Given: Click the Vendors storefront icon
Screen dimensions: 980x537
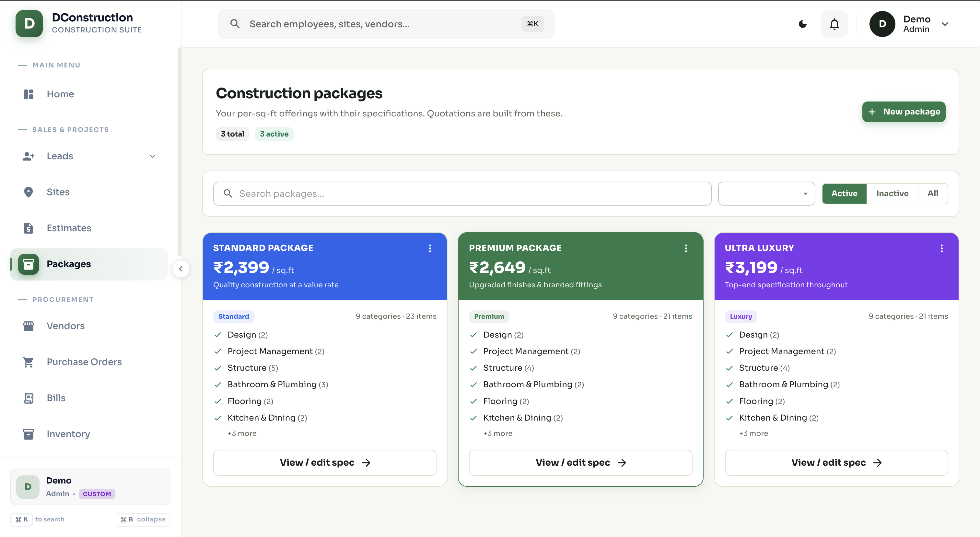Looking at the screenshot, I should [29, 326].
